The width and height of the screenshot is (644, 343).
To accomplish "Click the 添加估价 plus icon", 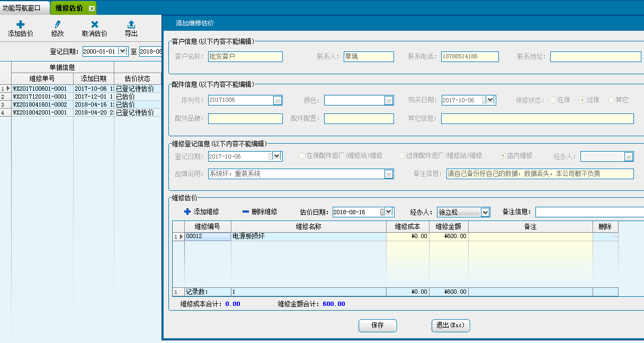I will 20,24.
